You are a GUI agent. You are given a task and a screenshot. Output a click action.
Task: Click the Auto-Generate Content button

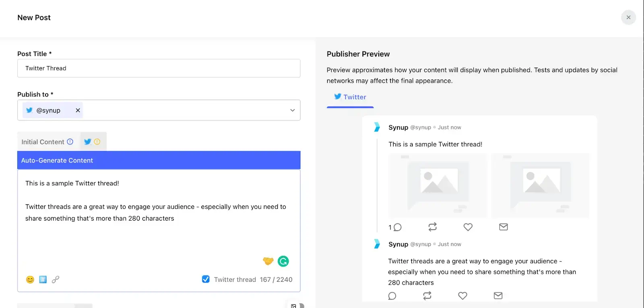click(x=159, y=160)
